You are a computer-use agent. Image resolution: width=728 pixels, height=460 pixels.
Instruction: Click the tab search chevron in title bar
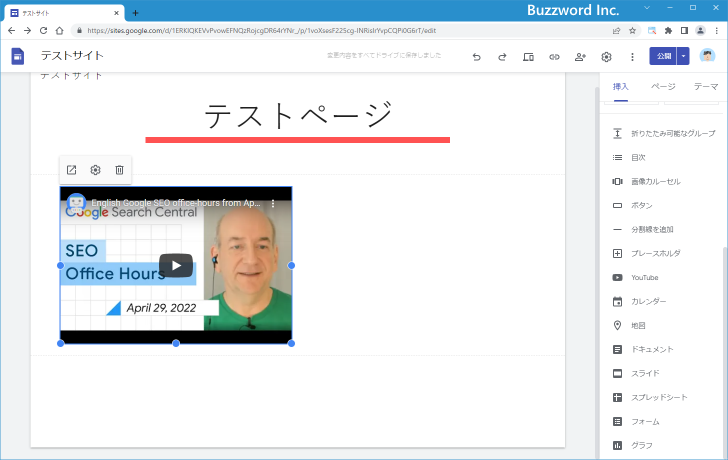pos(647,8)
